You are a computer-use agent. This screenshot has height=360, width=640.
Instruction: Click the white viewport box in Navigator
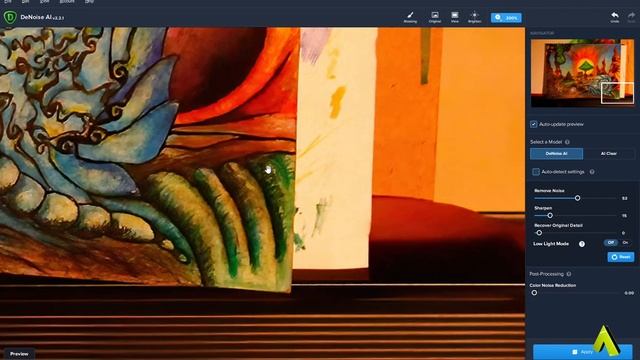[x=618, y=93]
